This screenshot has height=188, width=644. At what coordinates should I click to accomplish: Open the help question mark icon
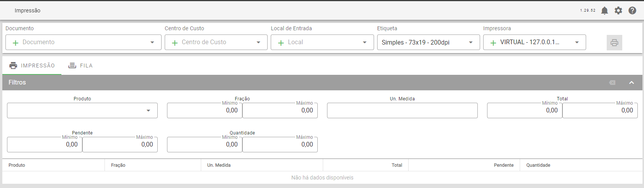(632, 10)
